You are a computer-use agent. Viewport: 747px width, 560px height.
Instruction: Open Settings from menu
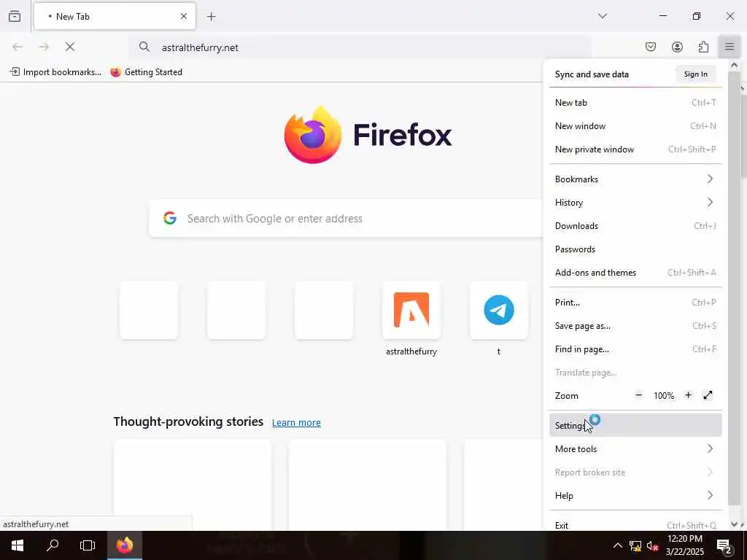635,425
